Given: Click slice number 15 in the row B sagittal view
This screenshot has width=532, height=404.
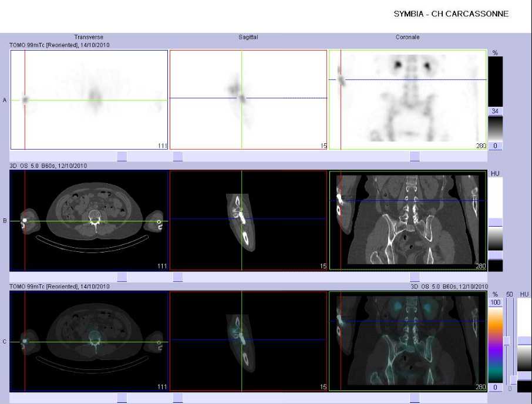Looking at the screenshot, I should [324, 266].
